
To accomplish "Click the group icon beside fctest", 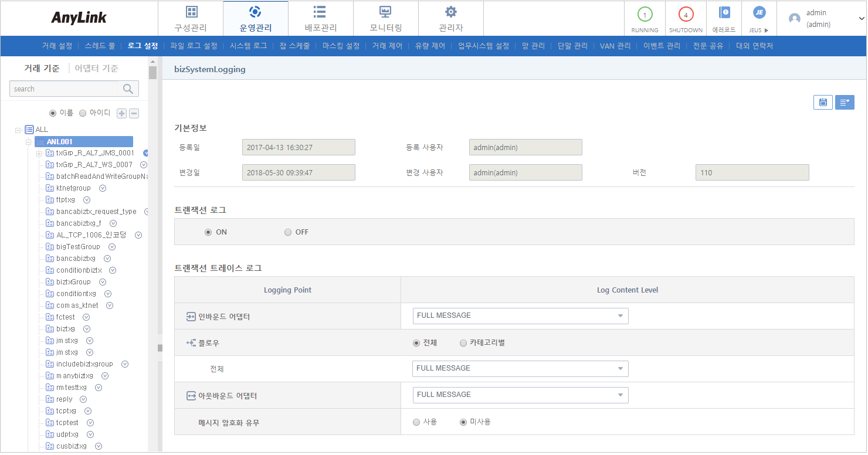I will [50, 317].
